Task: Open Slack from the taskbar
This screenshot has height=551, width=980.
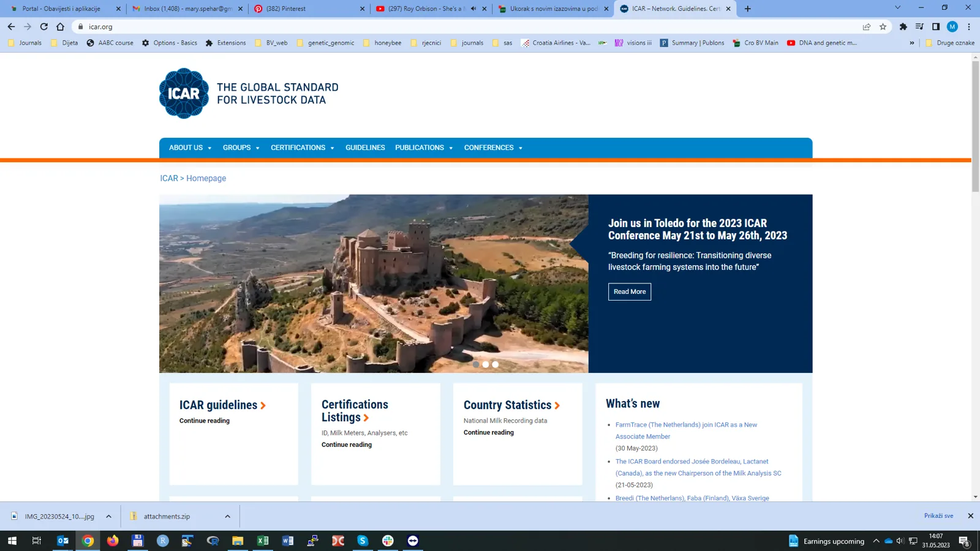Action: [388, 541]
